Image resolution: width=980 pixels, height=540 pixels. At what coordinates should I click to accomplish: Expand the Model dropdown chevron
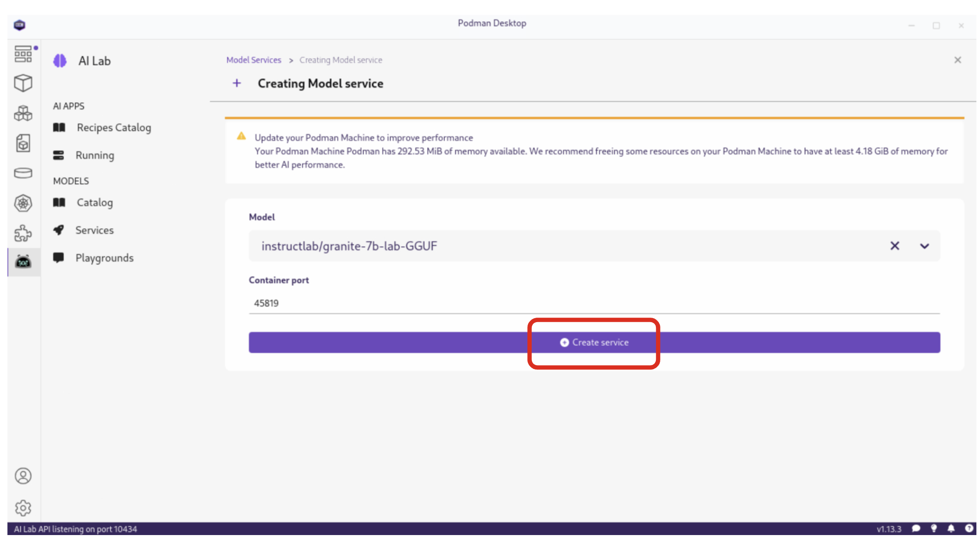(925, 246)
